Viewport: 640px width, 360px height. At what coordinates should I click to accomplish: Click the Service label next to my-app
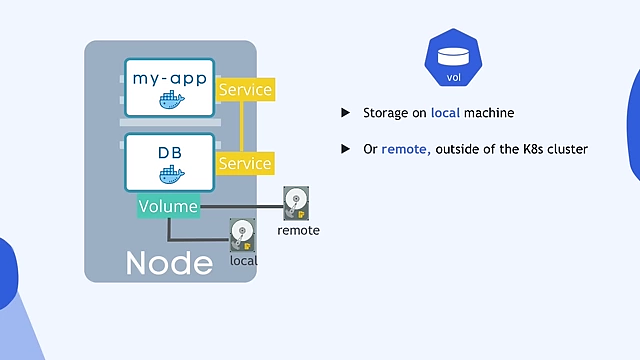245,89
